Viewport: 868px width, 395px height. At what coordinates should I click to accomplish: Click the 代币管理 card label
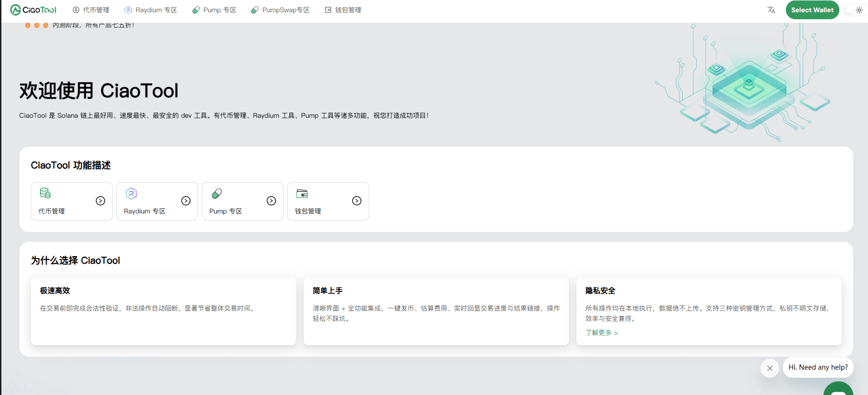[x=52, y=211]
